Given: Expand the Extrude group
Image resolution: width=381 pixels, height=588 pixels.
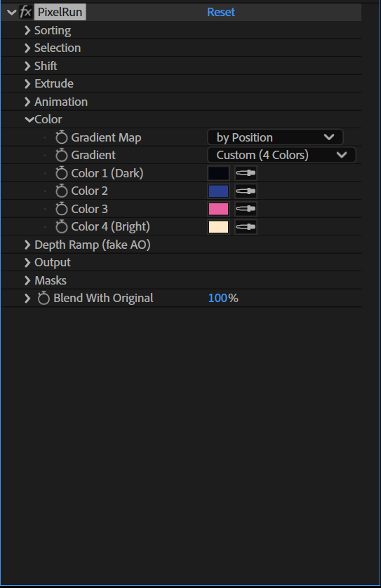Looking at the screenshot, I should point(27,83).
